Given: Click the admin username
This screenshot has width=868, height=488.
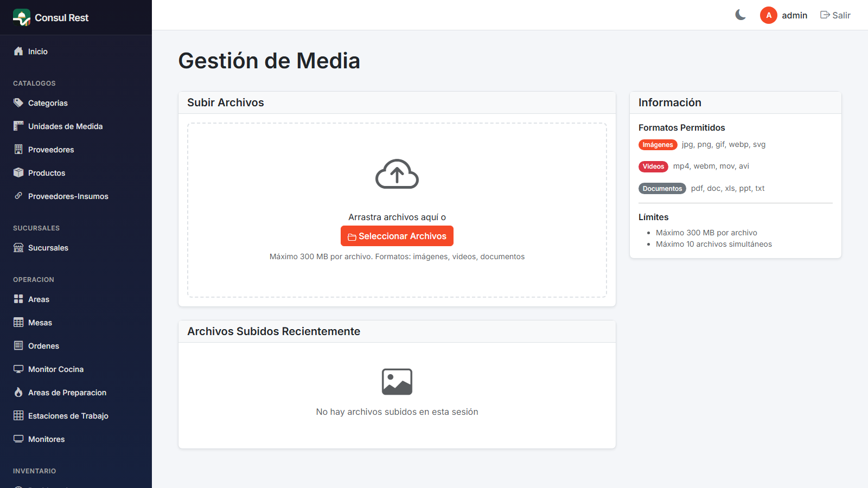Looking at the screenshot, I should coord(794,15).
